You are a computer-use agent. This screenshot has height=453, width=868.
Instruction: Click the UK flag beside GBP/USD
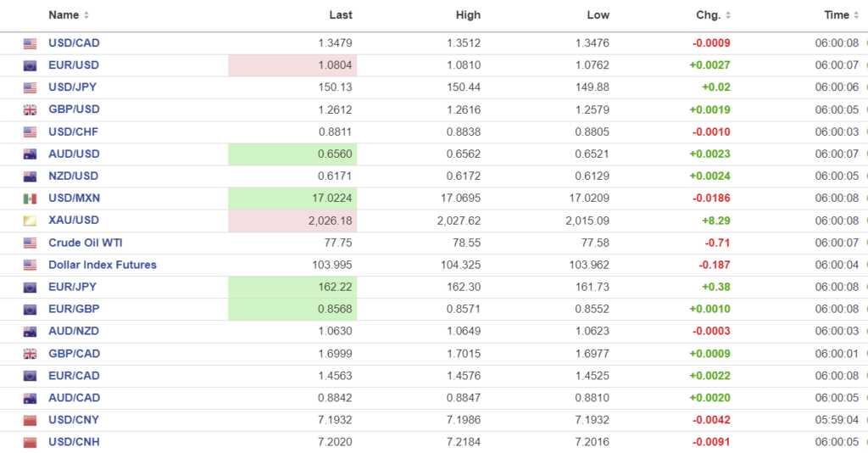click(31, 109)
